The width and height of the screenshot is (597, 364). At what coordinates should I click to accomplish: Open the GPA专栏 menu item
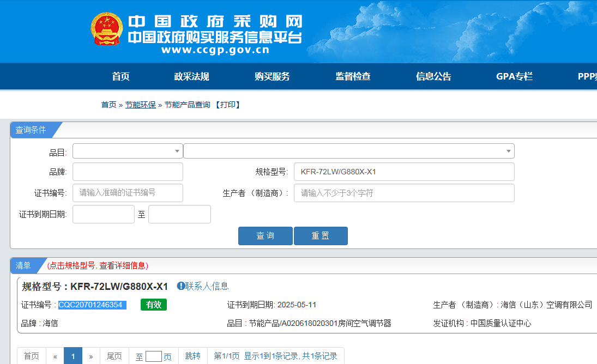point(514,76)
